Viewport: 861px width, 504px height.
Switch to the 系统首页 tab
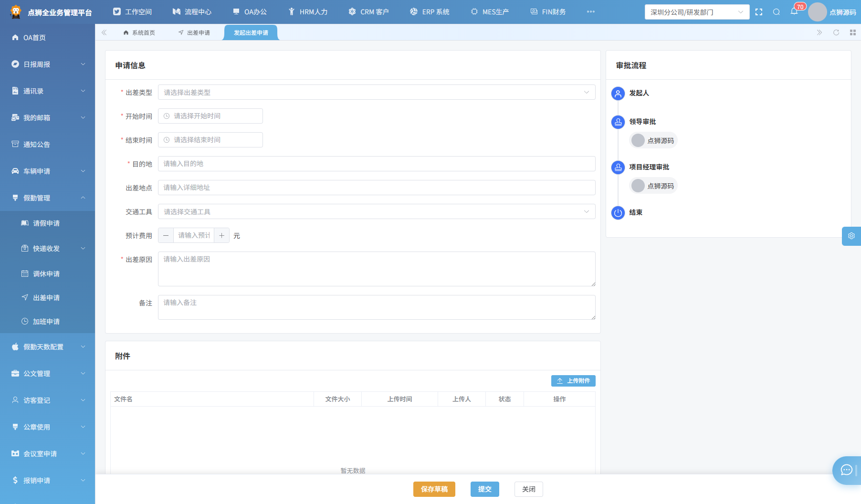click(x=139, y=32)
